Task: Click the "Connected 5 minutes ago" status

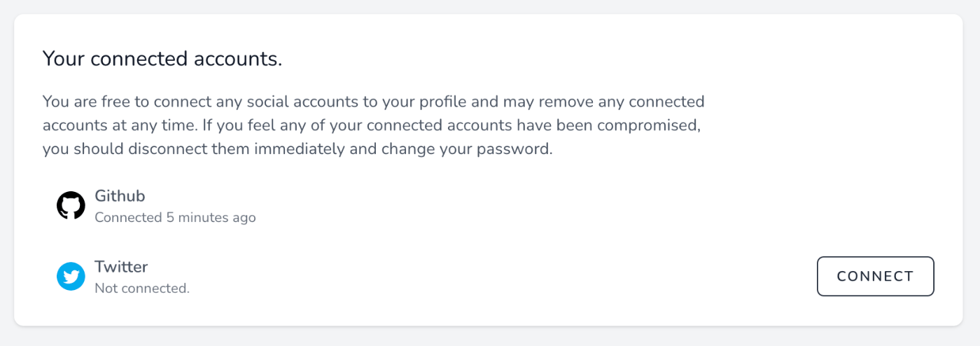Action: 175,218
